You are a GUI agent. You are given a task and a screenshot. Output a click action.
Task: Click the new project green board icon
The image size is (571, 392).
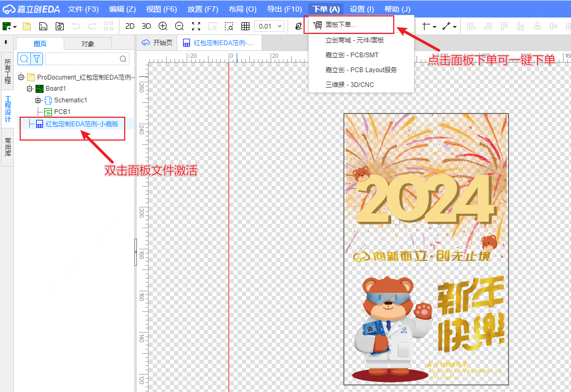[6, 26]
